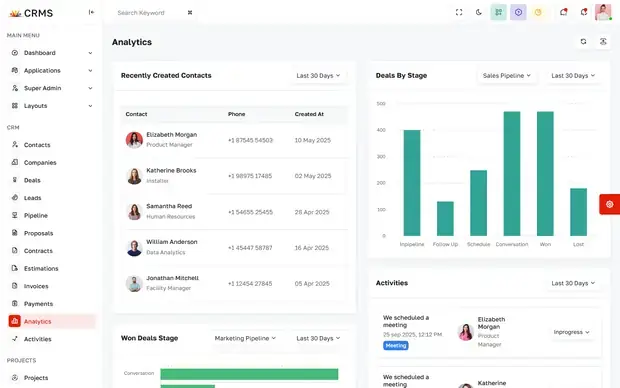This screenshot has height=388, width=620.
Task: Click the Won bar in Deals chart
Action: pyautogui.click(x=545, y=174)
